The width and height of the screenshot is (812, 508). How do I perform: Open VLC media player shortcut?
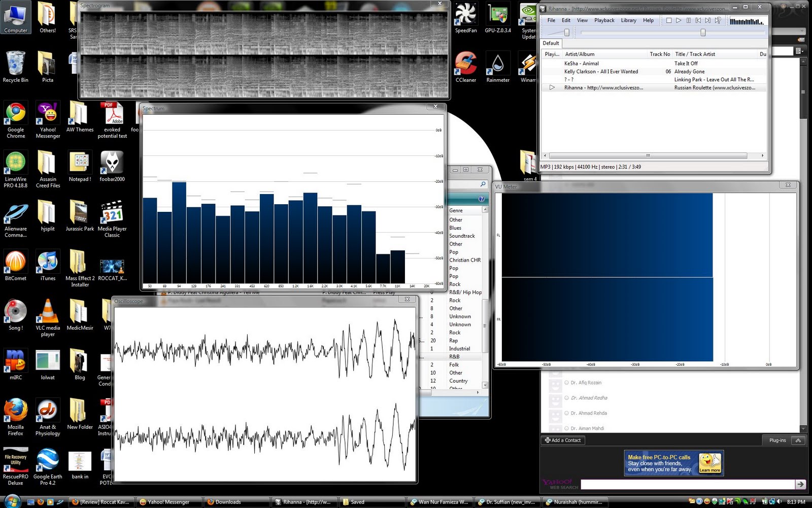pos(48,318)
